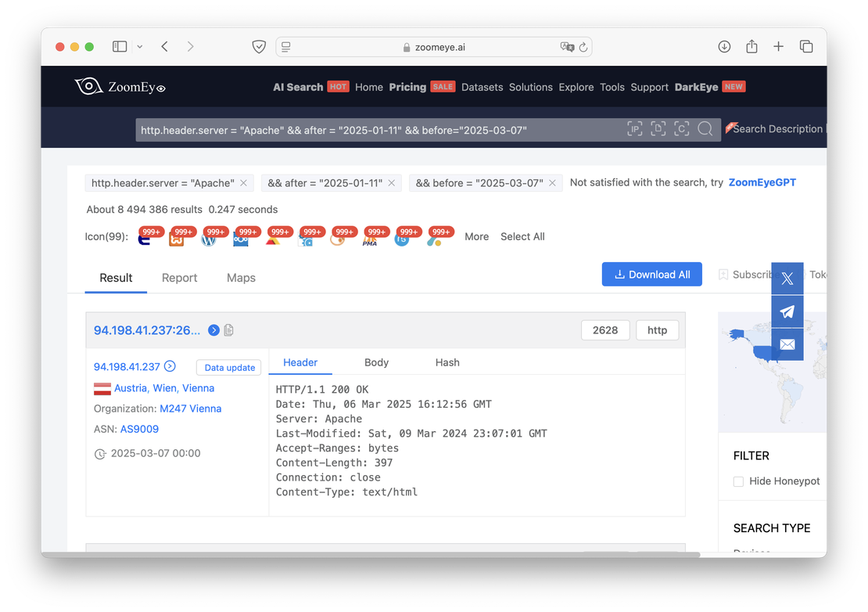Select the phpMyAdmin (PMA) icon filter
Viewport: 868px width, 612px height.
[370, 239]
